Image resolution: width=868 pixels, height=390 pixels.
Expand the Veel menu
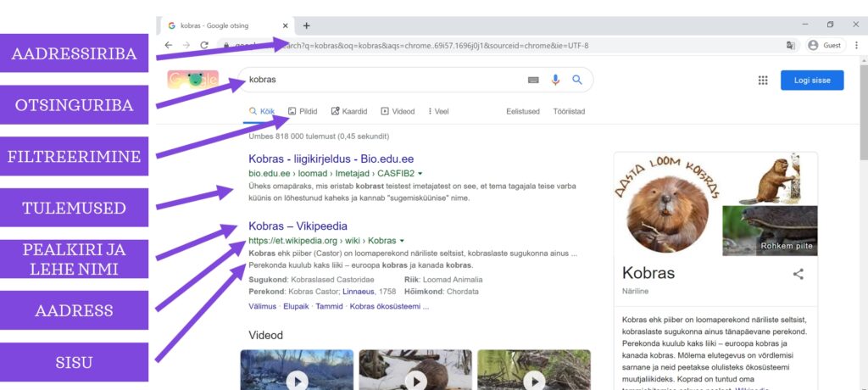pyautogui.click(x=438, y=111)
